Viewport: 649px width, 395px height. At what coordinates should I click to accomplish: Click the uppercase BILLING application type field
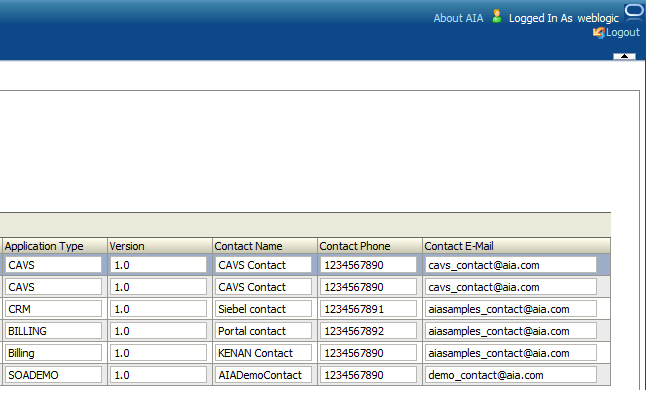click(53, 331)
